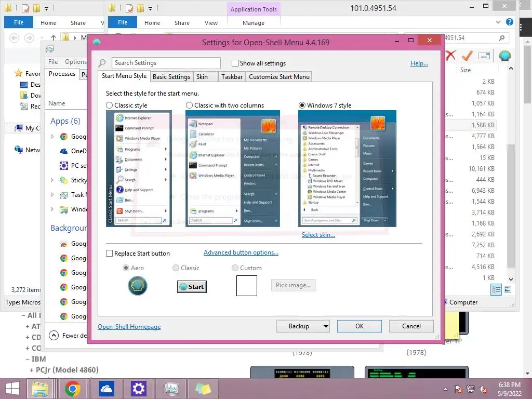Select the Custom button radio option
The width and height of the screenshot is (532, 399).
(x=235, y=268)
